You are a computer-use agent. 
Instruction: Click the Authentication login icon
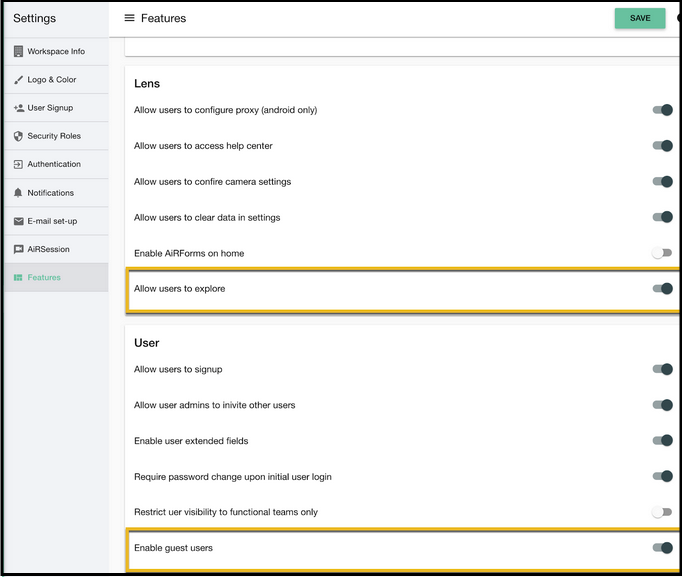[18, 164]
